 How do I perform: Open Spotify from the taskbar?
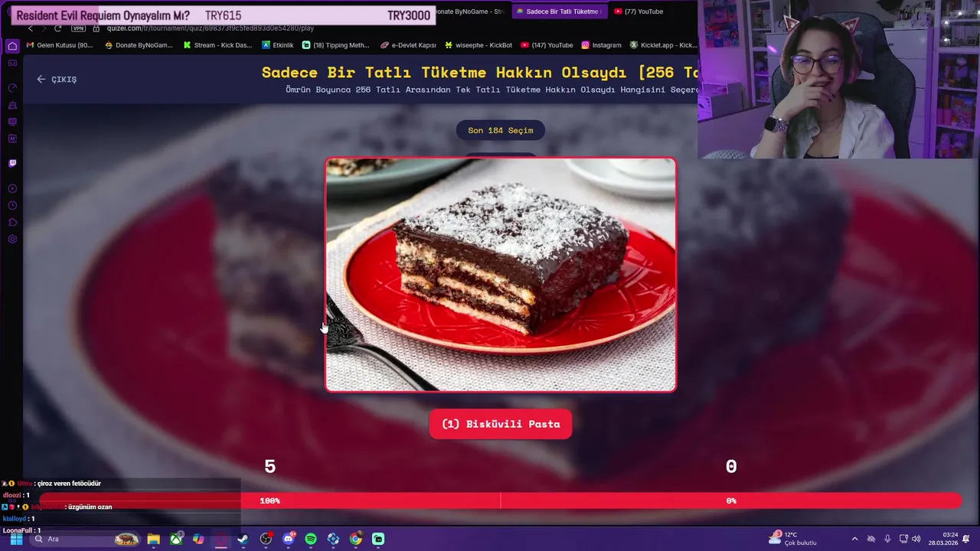311,539
